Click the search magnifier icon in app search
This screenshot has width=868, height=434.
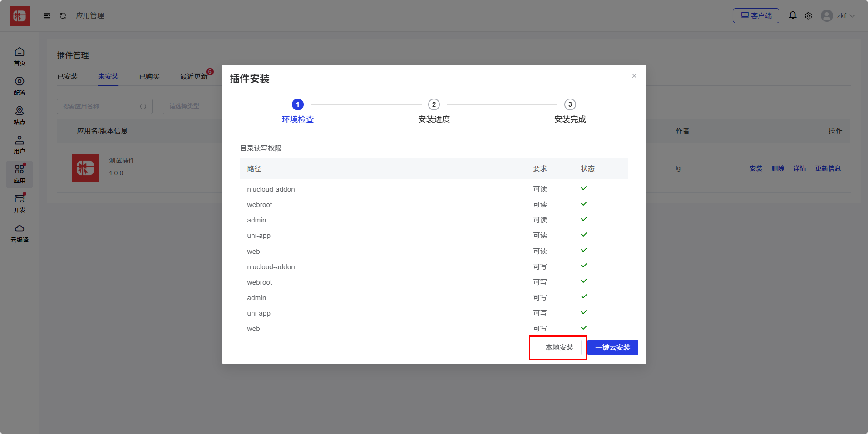(x=143, y=106)
